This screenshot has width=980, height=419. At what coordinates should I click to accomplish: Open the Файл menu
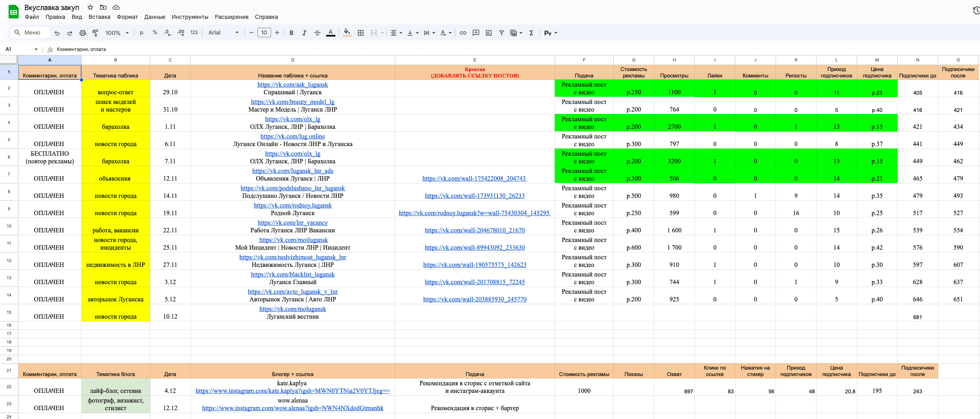[x=32, y=17]
